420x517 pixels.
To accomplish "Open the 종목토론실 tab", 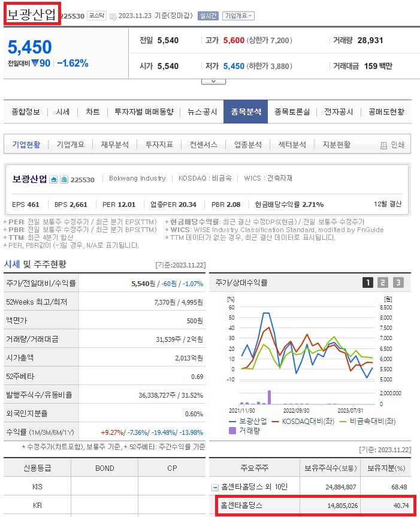I will click(x=292, y=112).
